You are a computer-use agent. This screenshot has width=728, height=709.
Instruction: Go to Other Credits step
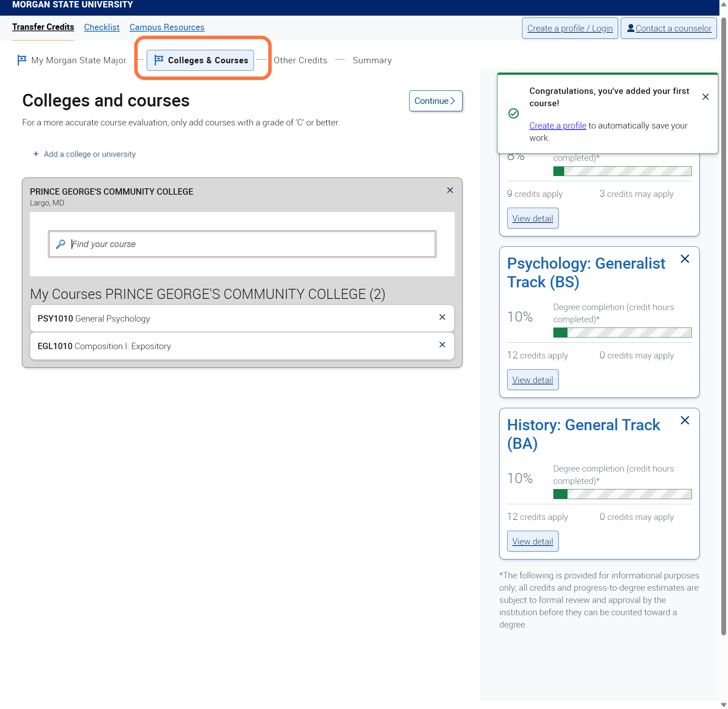click(300, 60)
